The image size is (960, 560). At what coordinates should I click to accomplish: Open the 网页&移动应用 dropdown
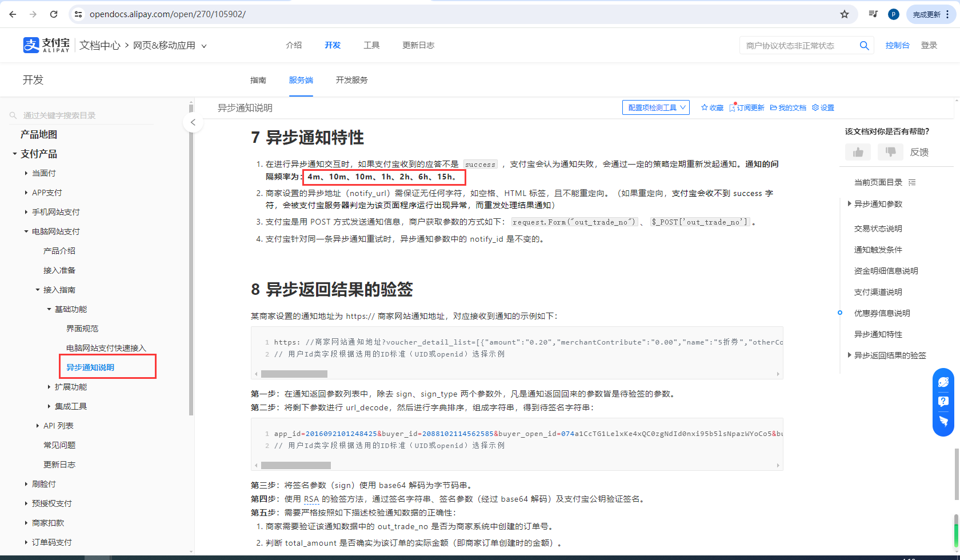(x=170, y=45)
